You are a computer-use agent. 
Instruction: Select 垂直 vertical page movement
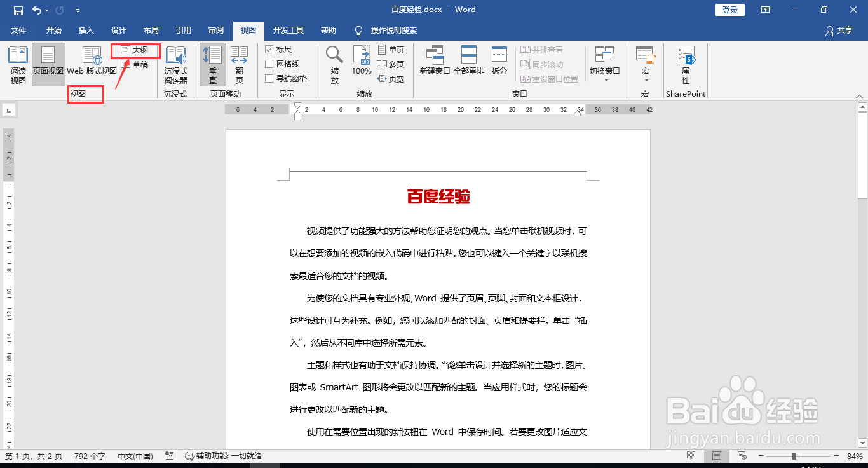coord(213,65)
